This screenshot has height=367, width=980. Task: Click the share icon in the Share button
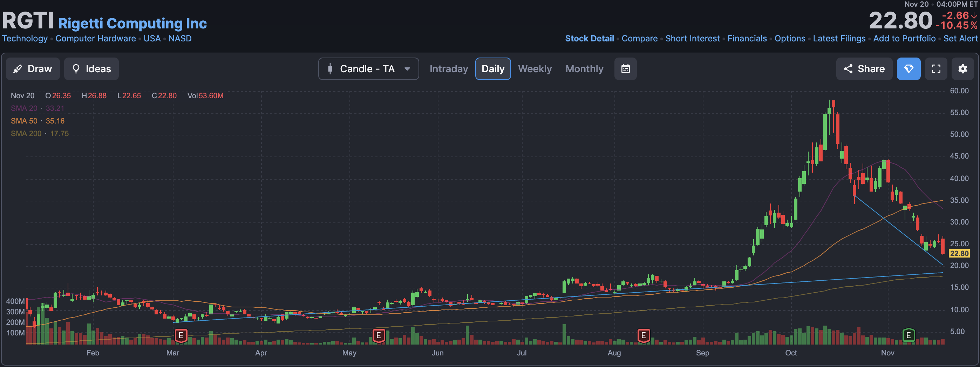[848, 69]
